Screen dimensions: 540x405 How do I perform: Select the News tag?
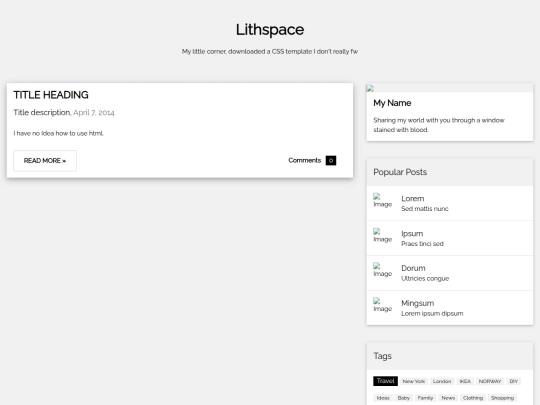pyautogui.click(x=448, y=398)
